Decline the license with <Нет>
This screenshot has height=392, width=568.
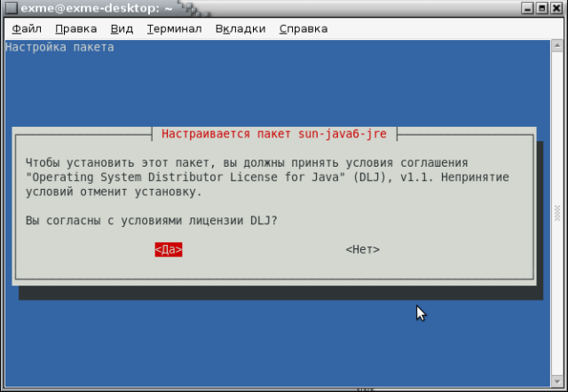[x=363, y=249]
